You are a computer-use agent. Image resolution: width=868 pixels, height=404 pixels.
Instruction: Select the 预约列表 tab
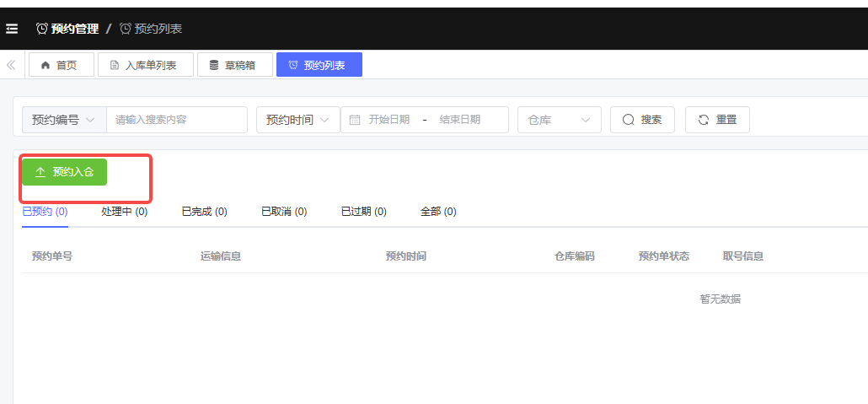coord(319,65)
